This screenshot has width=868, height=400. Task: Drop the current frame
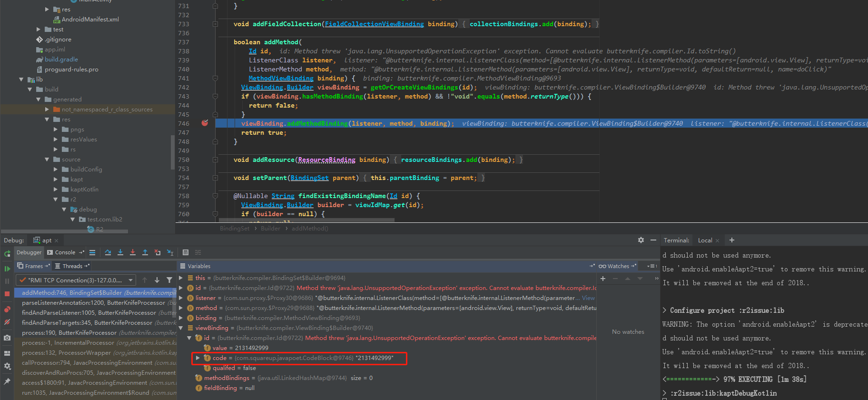click(158, 252)
